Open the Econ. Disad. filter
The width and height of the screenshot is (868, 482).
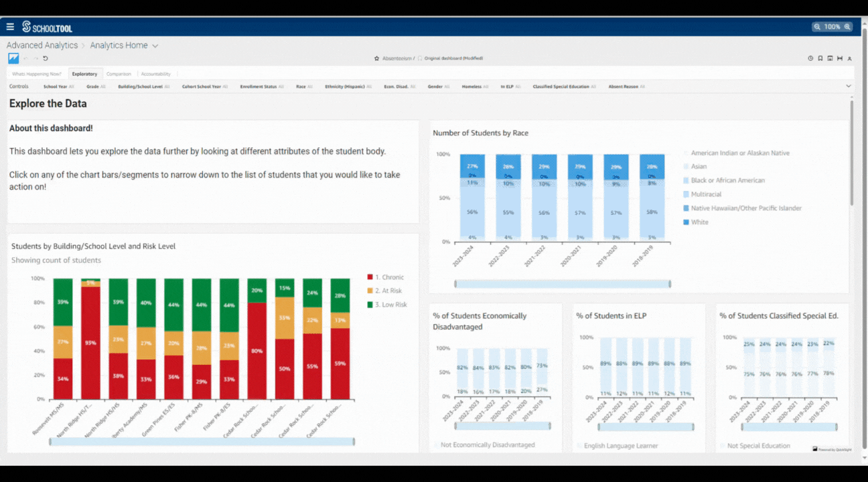tap(400, 86)
